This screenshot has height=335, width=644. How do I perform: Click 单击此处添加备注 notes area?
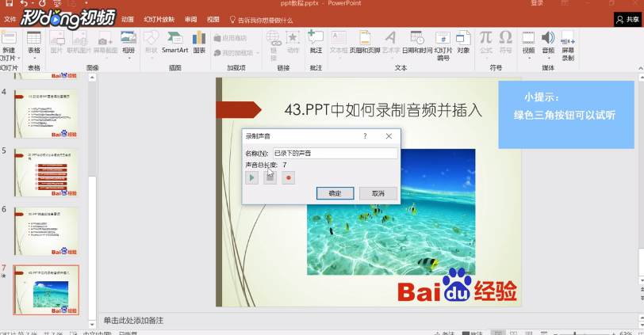[x=133, y=321]
